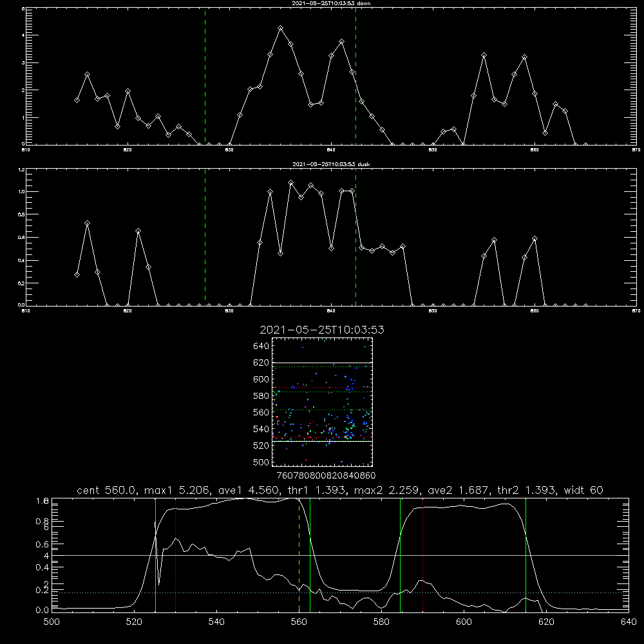This screenshot has width=644, height=644.
Task: Click the highest diamond point in dawn plot
Action: tap(281, 28)
